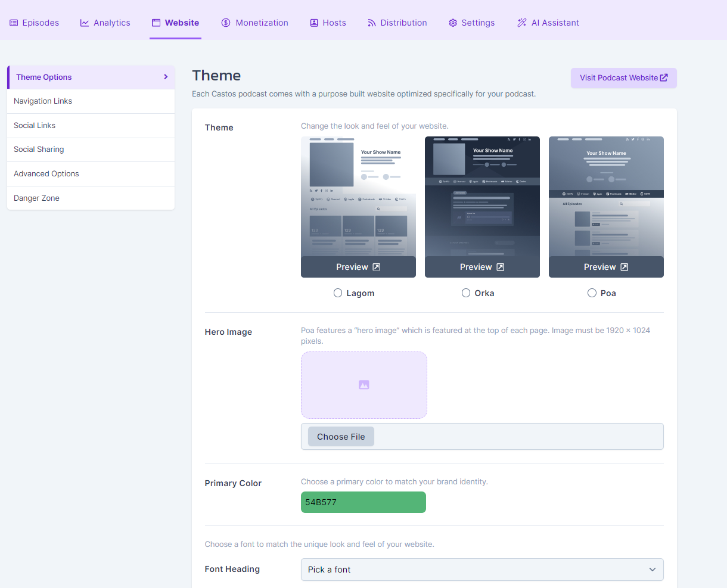Click Orka preview external-link icon

(x=501, y=267)
